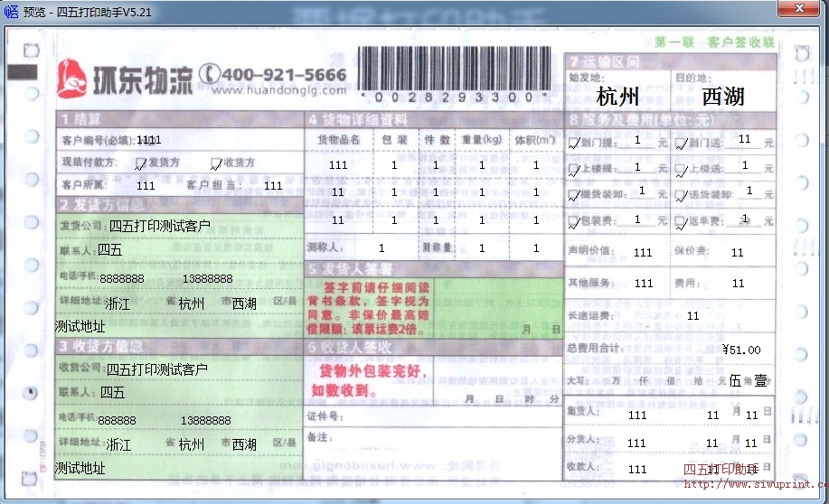
Task: Click the first goods name value 111
Action: pos(338,164)
